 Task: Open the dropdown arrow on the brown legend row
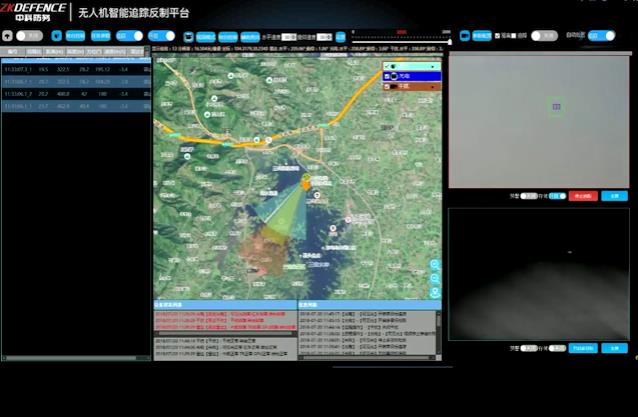tap(433, 87)
